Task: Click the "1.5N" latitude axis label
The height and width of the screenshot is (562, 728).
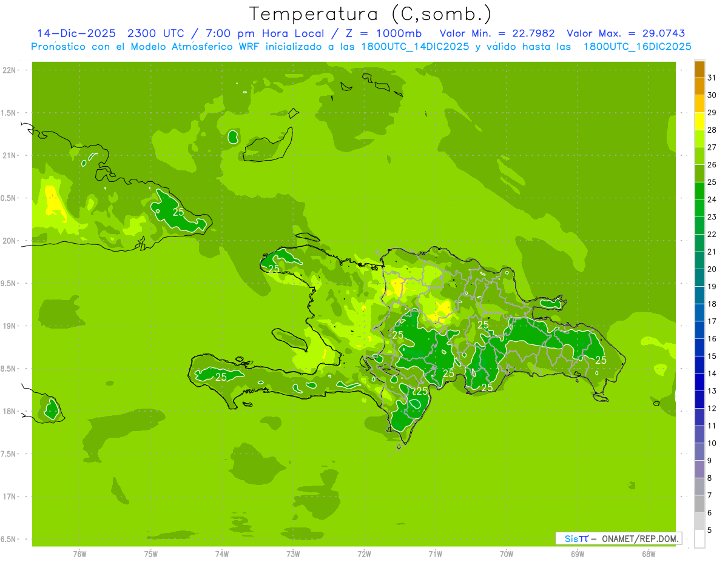Action: 9,113
